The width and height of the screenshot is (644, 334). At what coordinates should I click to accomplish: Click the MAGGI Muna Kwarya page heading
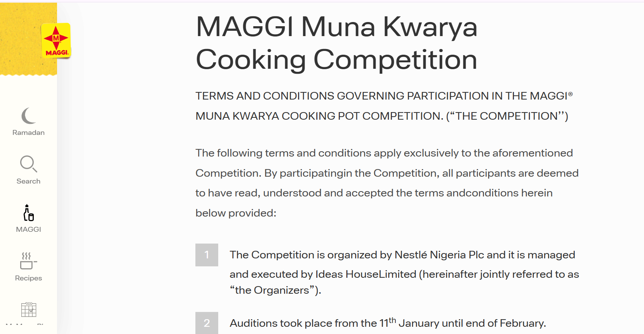(x=336, y=43)
